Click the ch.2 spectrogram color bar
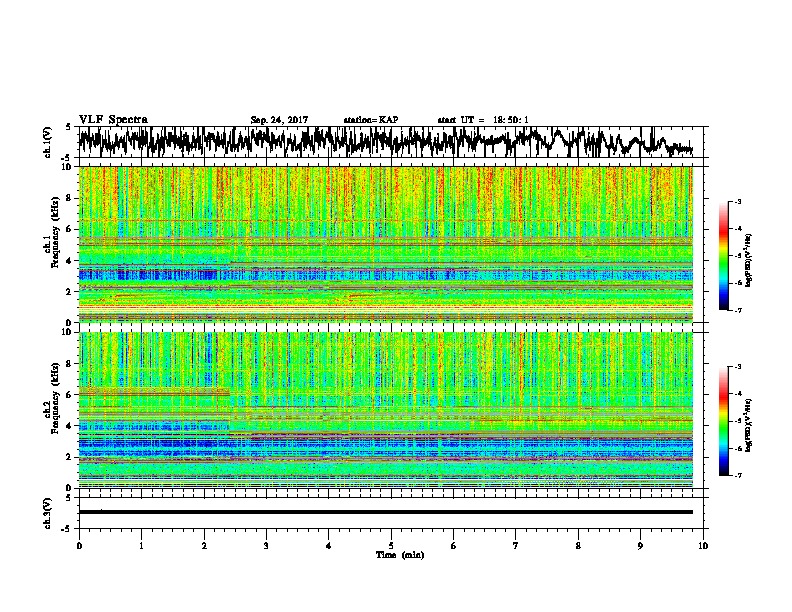The height and width of the screenshot is (612, 792). click(723, 421)
